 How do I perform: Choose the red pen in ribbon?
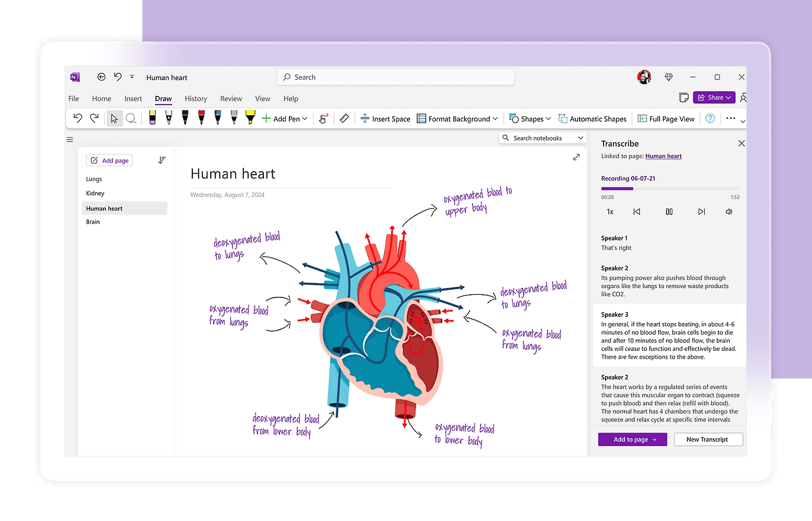[202, 118]
